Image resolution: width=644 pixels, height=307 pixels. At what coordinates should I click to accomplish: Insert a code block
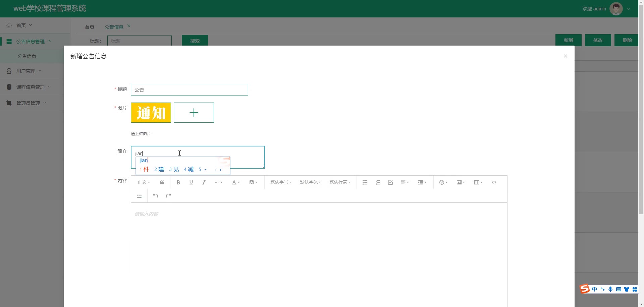coord(494,182)
